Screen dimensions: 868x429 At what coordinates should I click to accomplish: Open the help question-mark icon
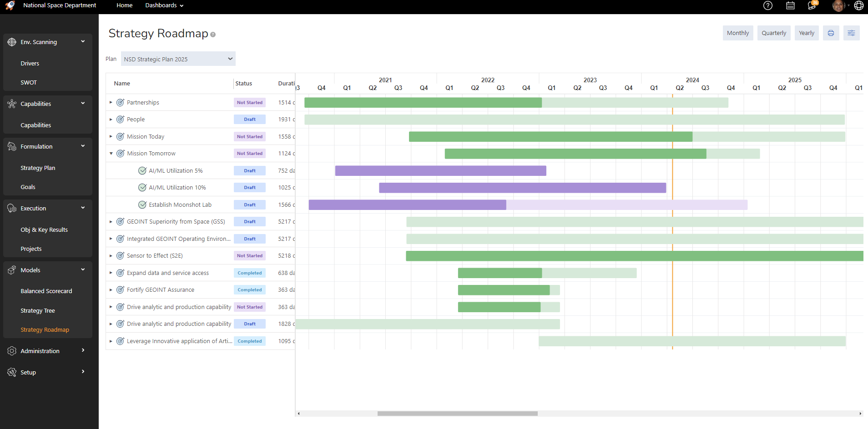[768, 6]
